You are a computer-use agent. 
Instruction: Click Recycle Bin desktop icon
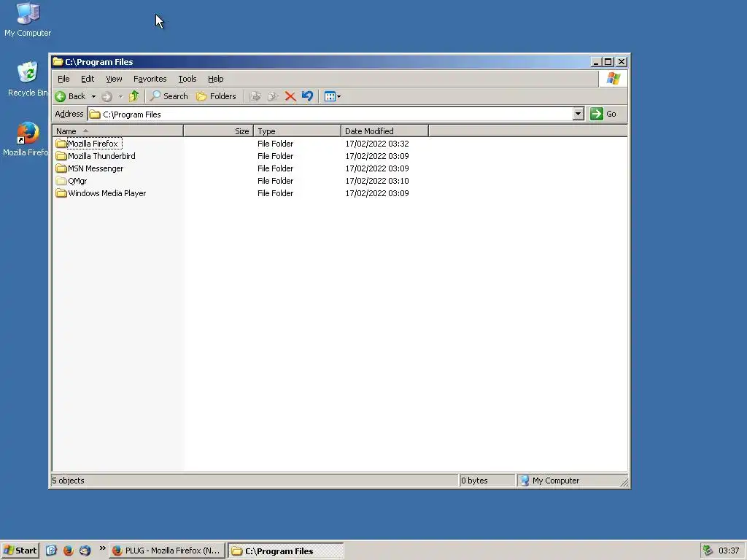28,79
